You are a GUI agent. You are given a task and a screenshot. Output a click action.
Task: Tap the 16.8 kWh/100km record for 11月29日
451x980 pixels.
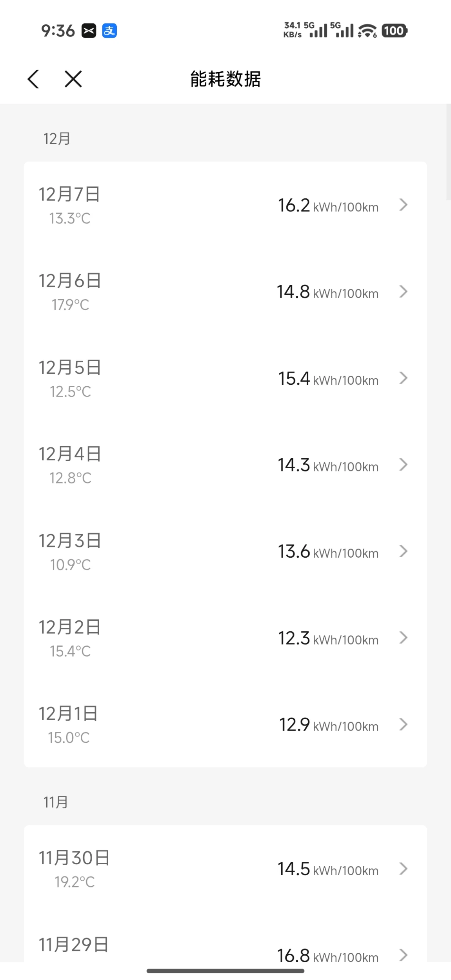tap(327, 955)
